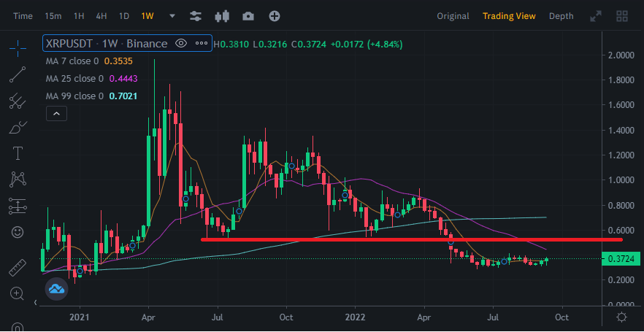644x332 pixels.
Task: Select the MA 7 close indicator label
Action: pos(72,61)
